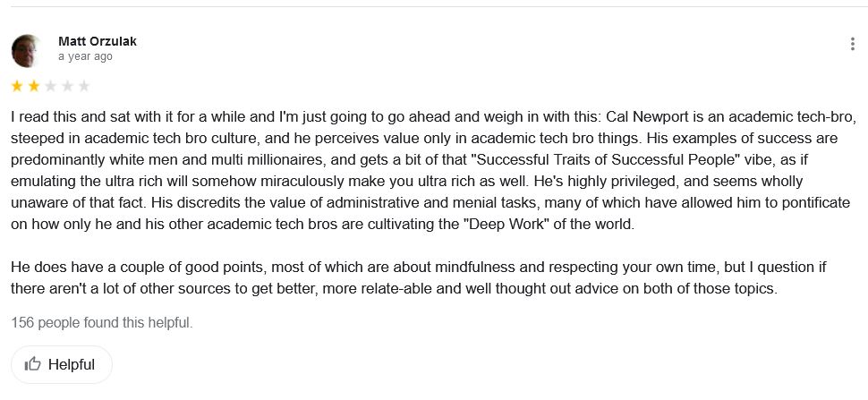Click the "a year ago" timestamp
The height and width of the screenshot is (400, 868).
click(x=85, y=56)
